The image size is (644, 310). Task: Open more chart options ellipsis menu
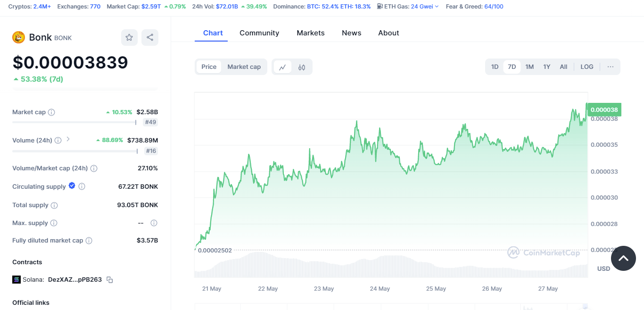[x=611, y=67]
